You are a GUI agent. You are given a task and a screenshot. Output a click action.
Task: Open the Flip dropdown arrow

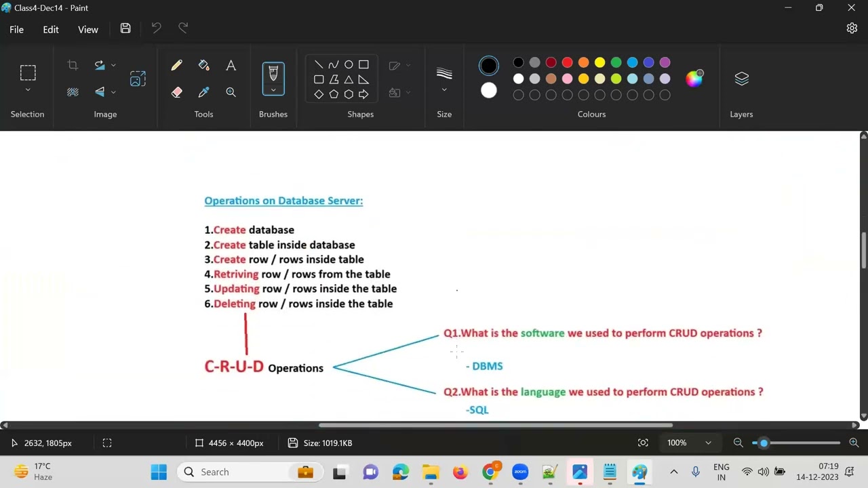pyautogui.click(x=113, y=91)
